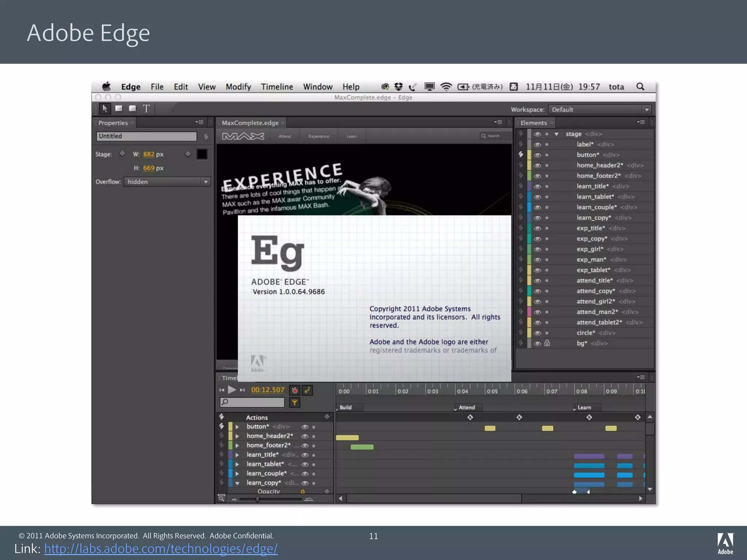Open the labs.adobe.com edge link
Viewport: 747px width, 560px height.
click(161, 548)
